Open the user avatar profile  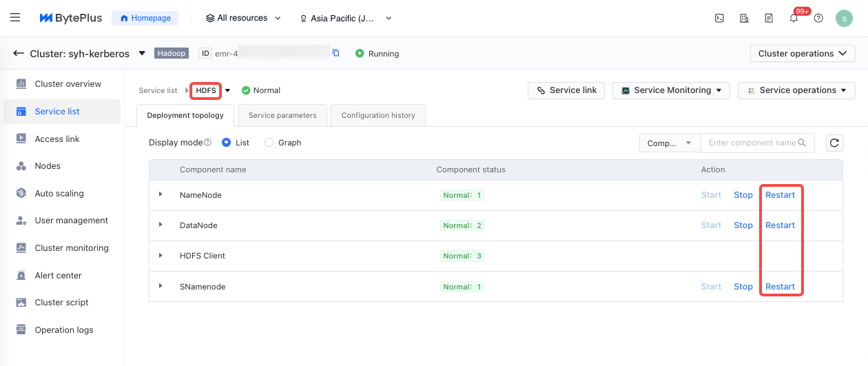844,19
